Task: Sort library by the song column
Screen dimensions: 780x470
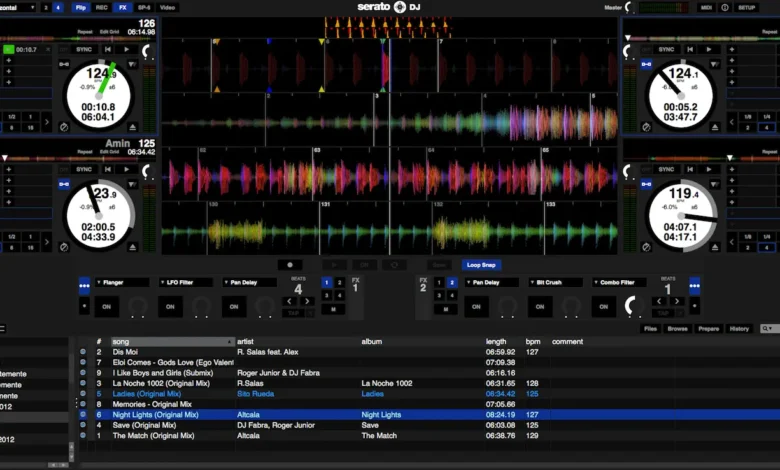Action: tap(173, 342)
